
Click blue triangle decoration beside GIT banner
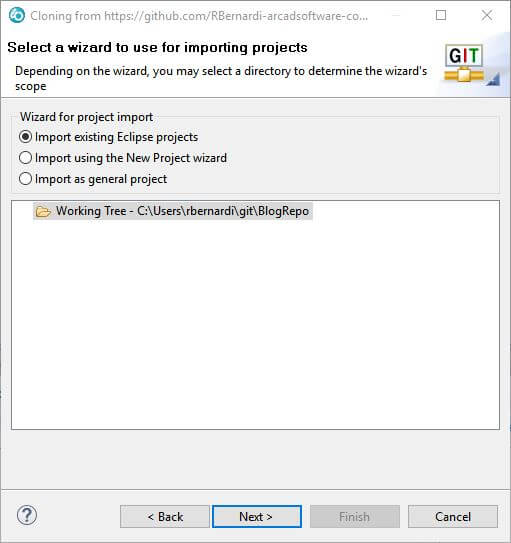493,80
